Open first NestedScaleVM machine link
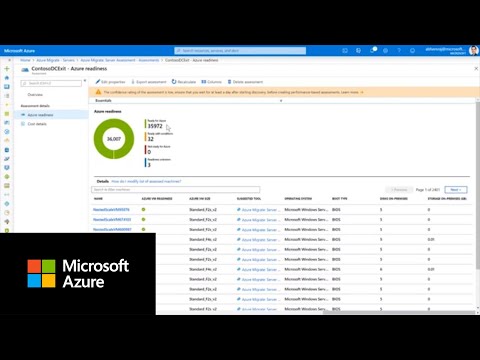This screenshot has height=360, width=480. pyautogui.click(x=111, y=210)
